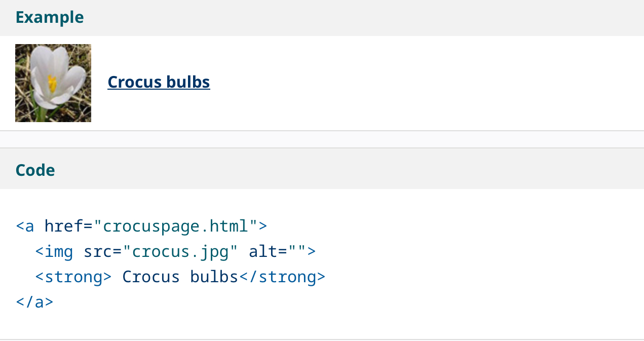This screenshot has width=644, height=341.
Task: Click the opening <a tag in code
Action: pos(25,226)
